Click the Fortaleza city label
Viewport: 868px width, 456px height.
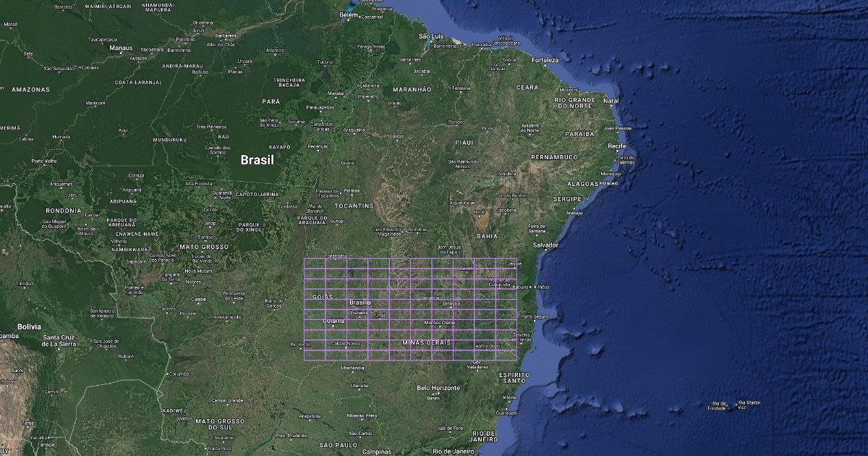(x=545, y=60)
